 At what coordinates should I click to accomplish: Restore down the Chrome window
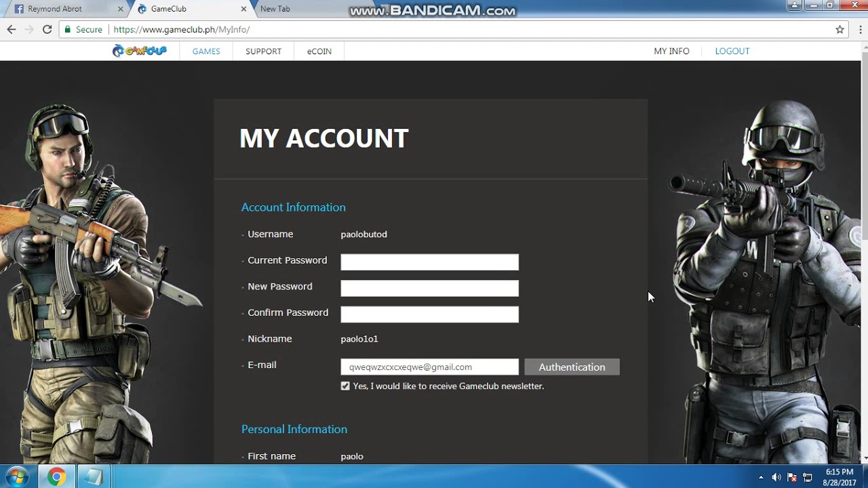click(831, 5)
